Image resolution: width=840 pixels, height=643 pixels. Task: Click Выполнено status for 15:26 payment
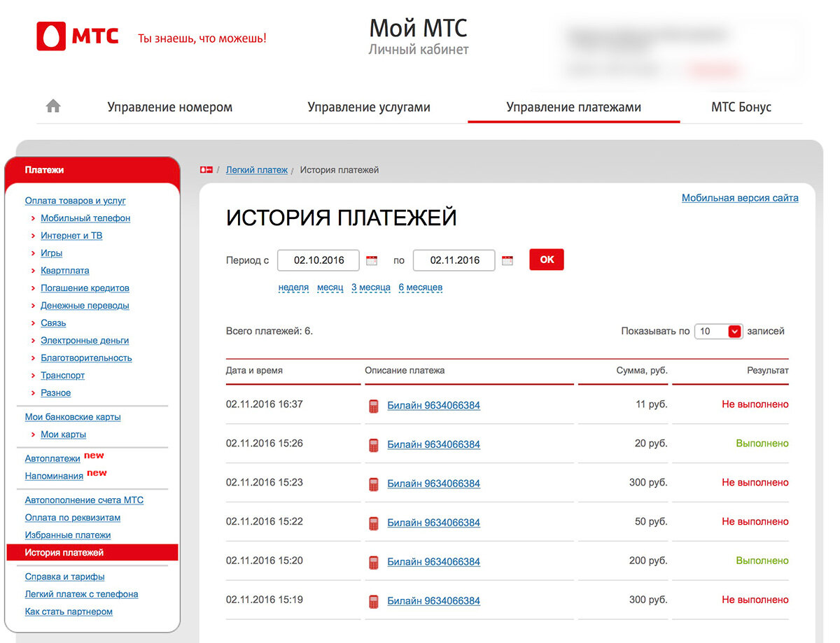762,444
